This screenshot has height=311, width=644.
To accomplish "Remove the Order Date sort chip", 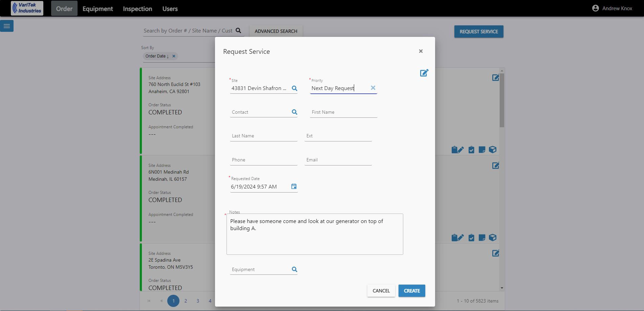I will pyautogui.click(x=174, y=56).
